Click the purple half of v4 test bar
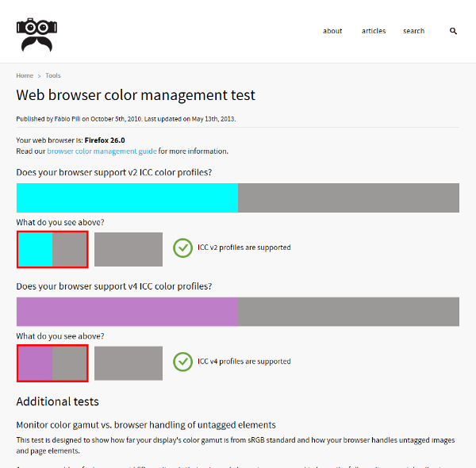 point(127,312)
